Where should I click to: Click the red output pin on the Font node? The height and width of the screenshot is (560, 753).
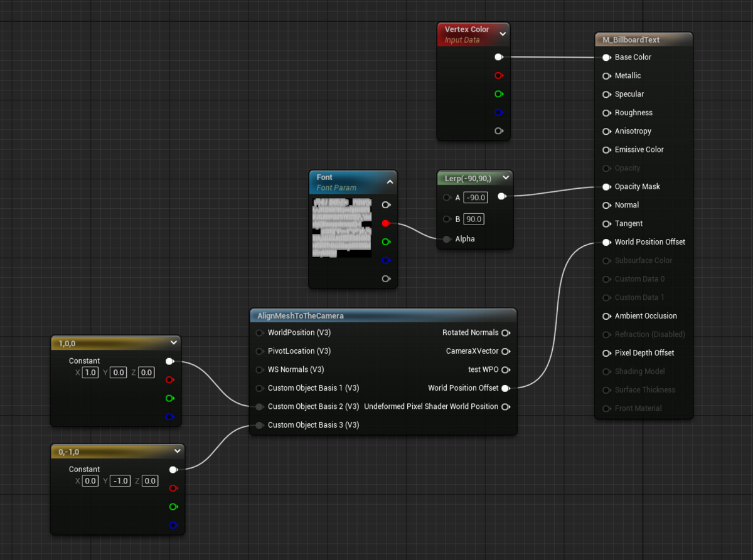click(x=387, y=223)
